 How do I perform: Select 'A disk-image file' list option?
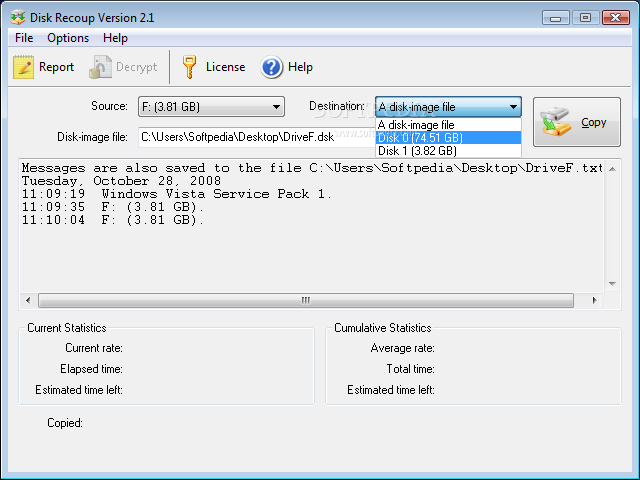(448, 125)
